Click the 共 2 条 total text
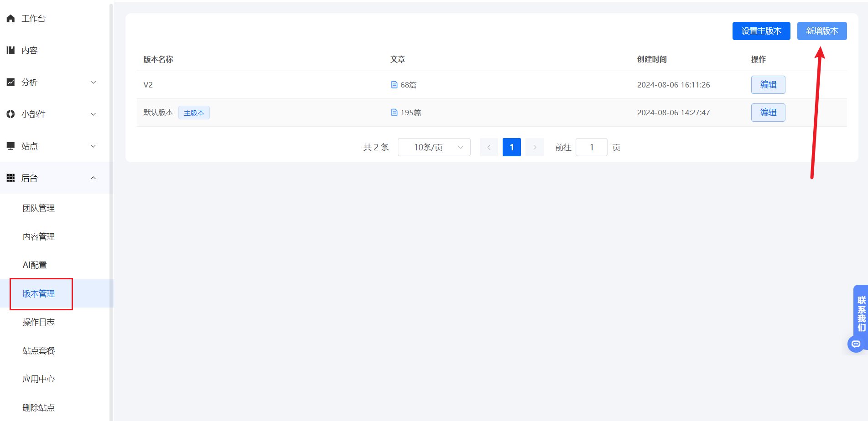 (376, 147)
